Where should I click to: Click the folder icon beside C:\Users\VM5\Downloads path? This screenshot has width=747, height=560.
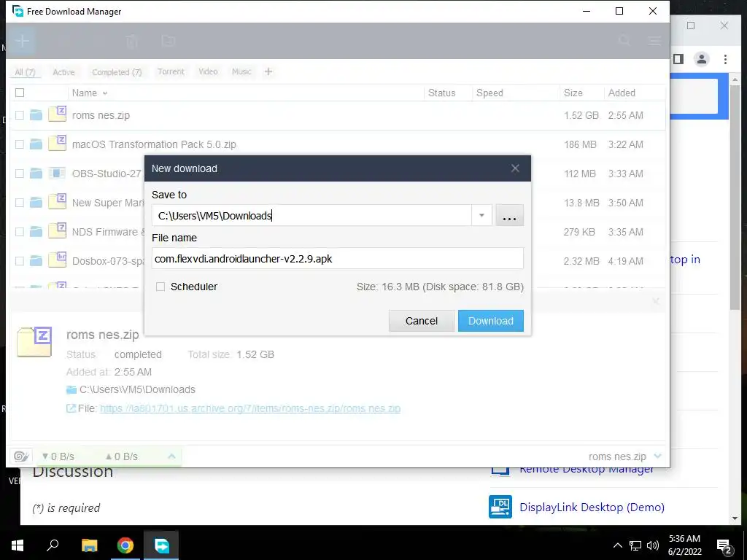point(71,390)
